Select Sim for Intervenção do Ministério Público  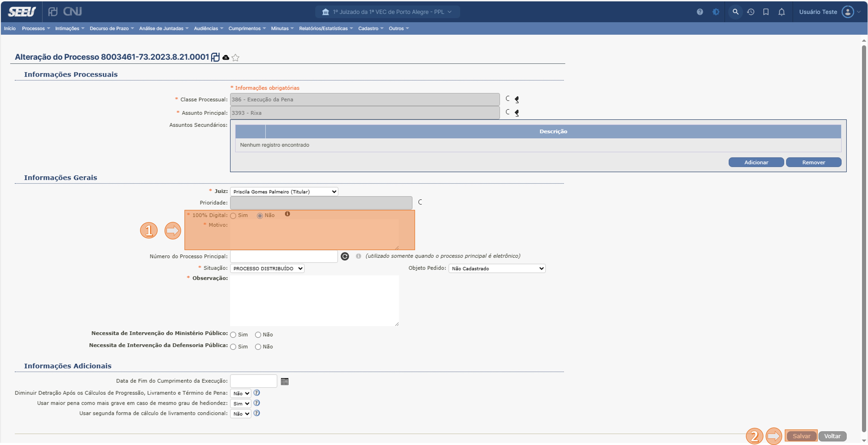pos(233,335)
